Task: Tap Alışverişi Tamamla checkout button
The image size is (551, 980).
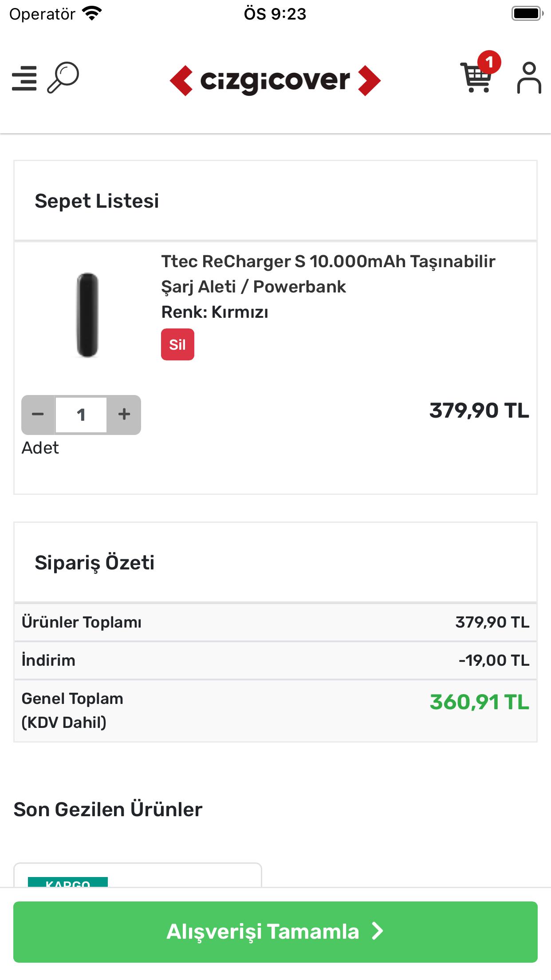Action: coord(275,932)
